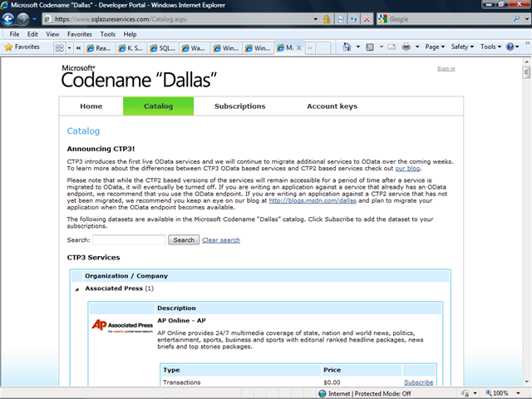Collapse the Associated Press group

[x=77, y=288]
